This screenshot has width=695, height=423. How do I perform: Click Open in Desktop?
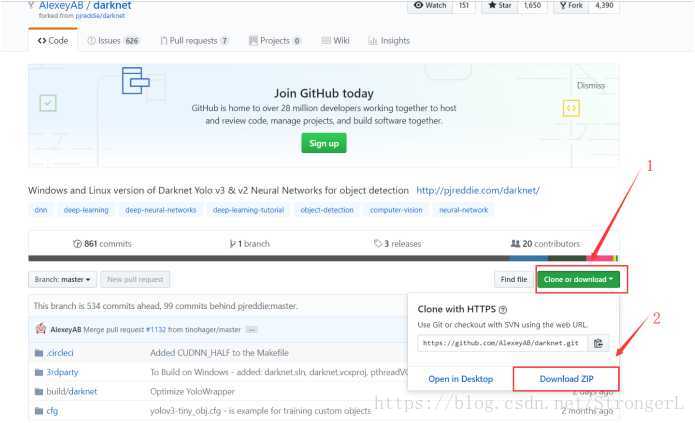pyautogui.click(x=461, y=379)
